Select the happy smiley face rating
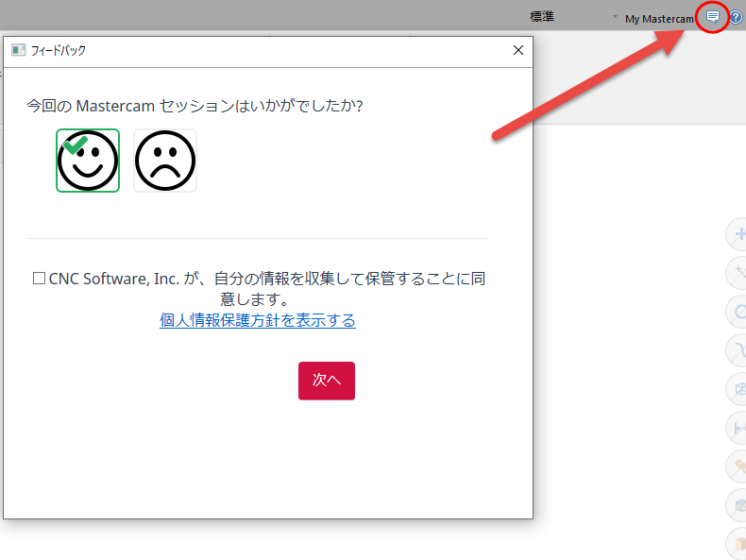Screen dimensions: 746x560 88,161
